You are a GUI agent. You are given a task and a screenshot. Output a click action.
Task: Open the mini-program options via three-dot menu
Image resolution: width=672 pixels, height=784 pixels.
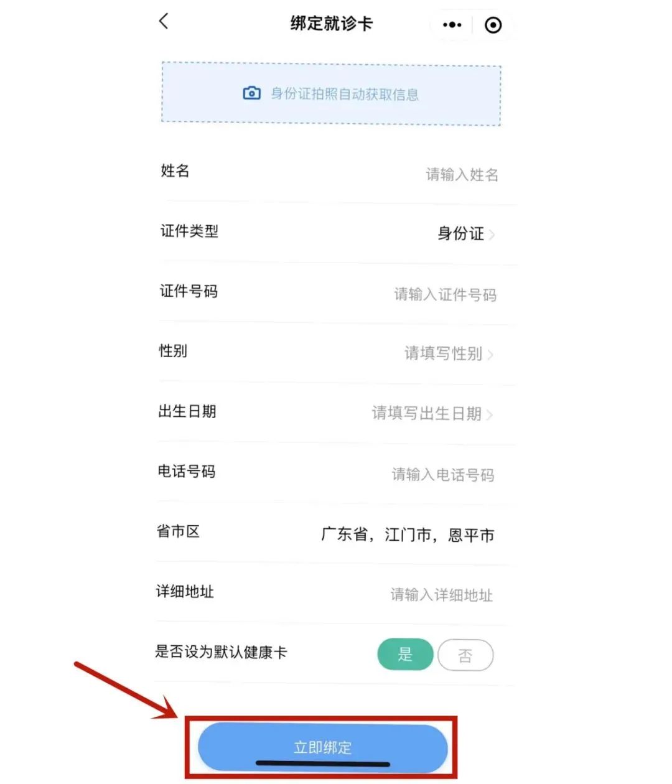coord(450,24)
